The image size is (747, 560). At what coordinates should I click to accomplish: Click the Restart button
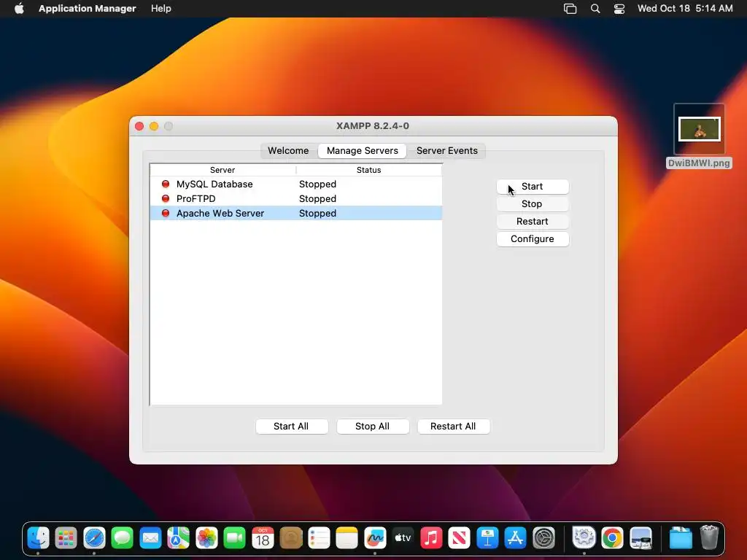click(x=533, y=222)
